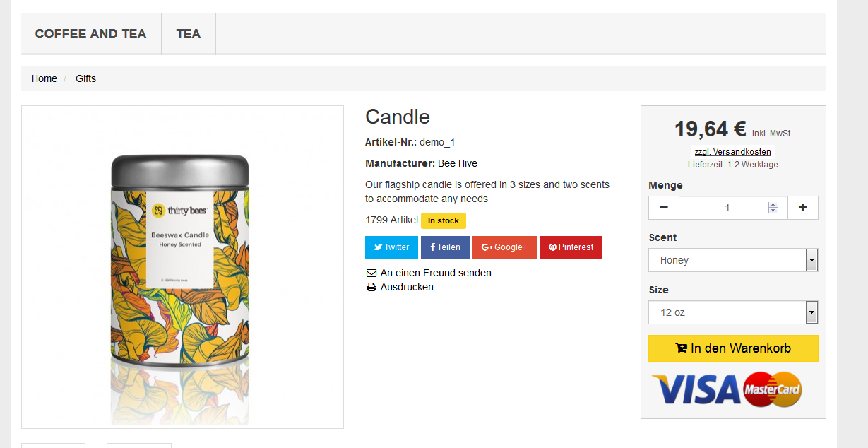Viewport: 868px width, 448px height.
Task: Increase quantity using spinner up arrow
Action: [773, 205]
